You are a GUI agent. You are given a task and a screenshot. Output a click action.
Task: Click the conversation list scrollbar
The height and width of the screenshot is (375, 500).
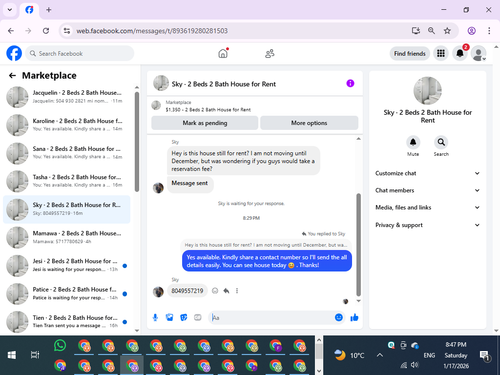coord(137,142)
